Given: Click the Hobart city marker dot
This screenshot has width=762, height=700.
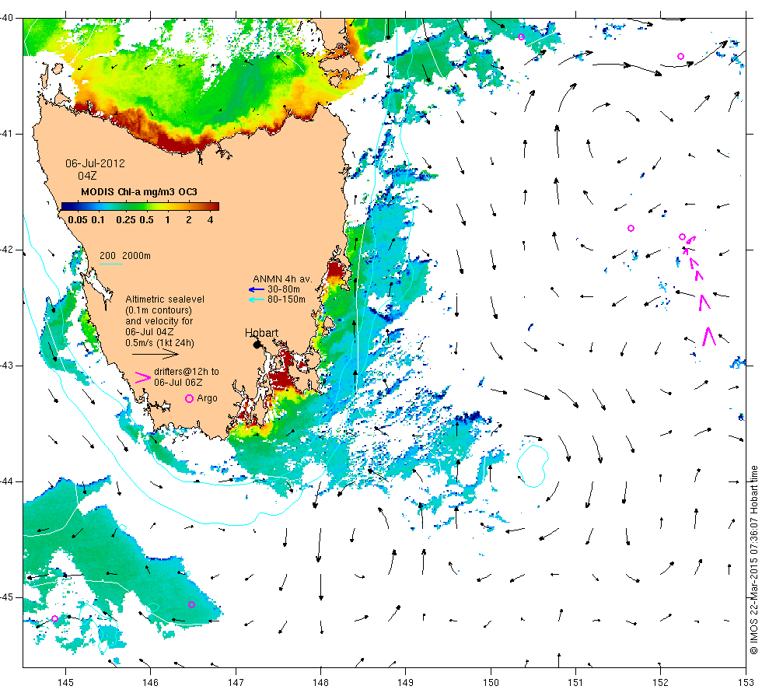Looking at the screenshot, I should pyautogui.click(x=257, y=345).
